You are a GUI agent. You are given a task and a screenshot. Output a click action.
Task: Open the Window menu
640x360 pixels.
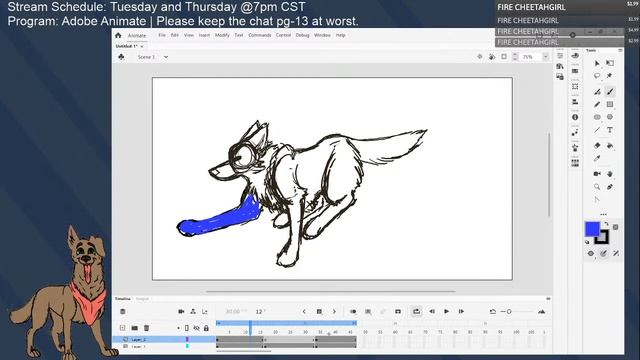[322, 36]
